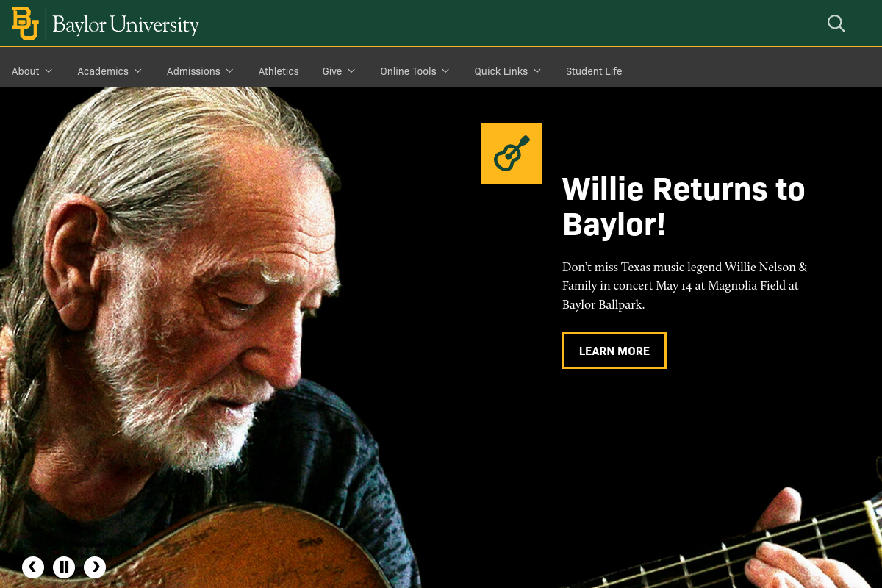882x588 pixels.
Task: Click the LEARN MORE button
Action: pos(614,351)
